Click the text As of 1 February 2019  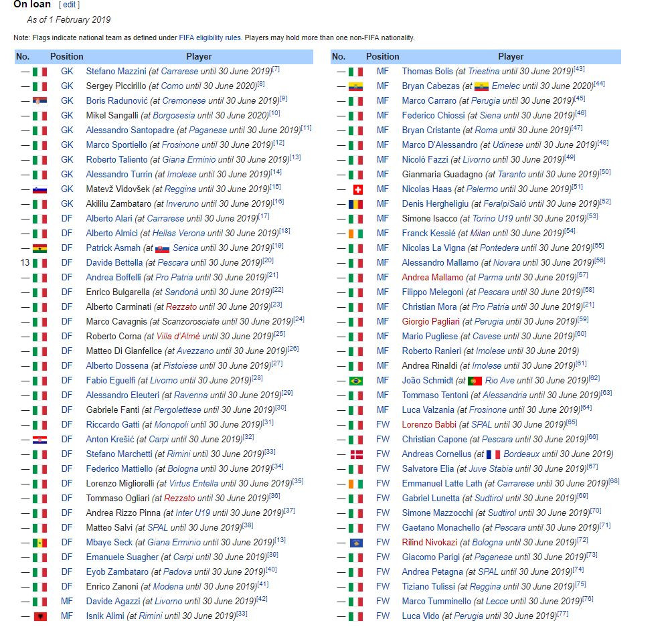pyautogui.click(x=68, y=19)
